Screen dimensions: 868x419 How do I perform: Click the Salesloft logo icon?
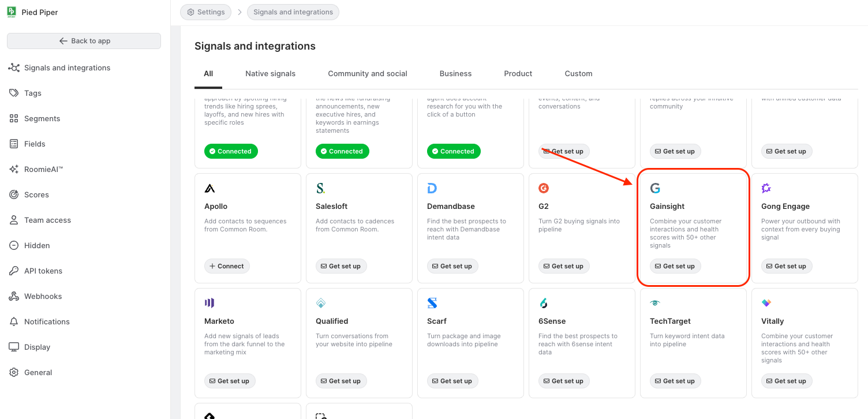coord(320,188)
